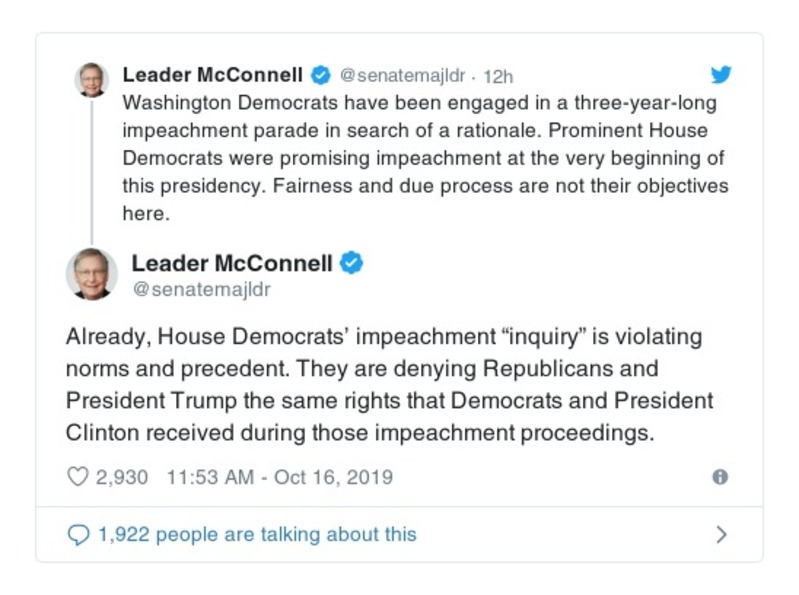Click the Twitter bird logo
The height and width of the screenshot is (595, 799).
(721, 75)
